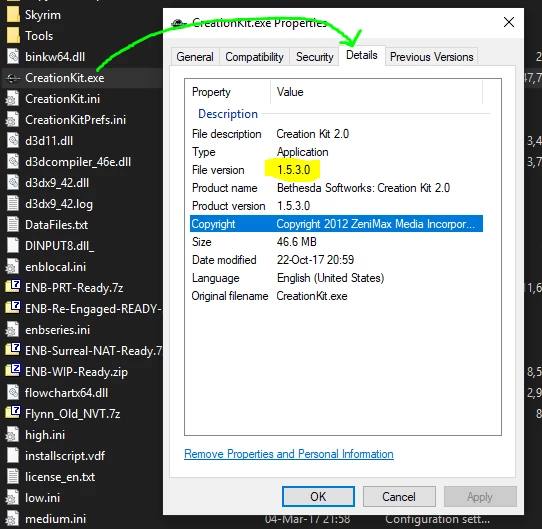Click the grayed-out Apply button
The width and height of the screenshot is (542, 529).
pos(480,496)
